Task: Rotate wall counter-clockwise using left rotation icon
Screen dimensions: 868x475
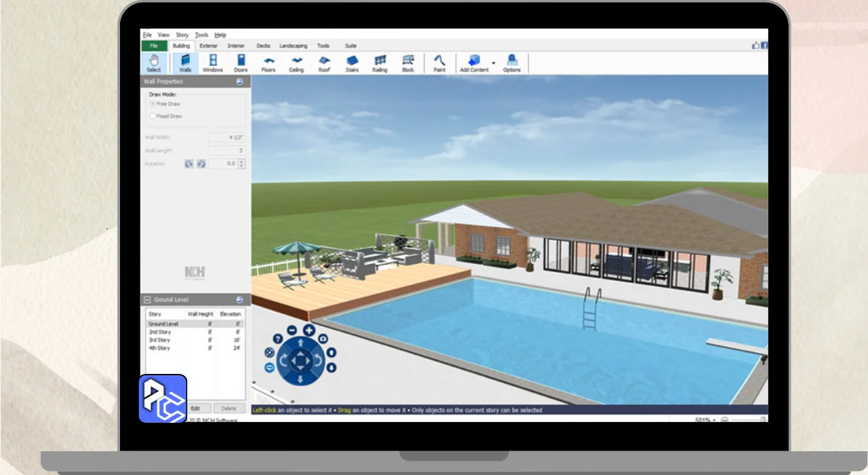Action: point(189,164)
